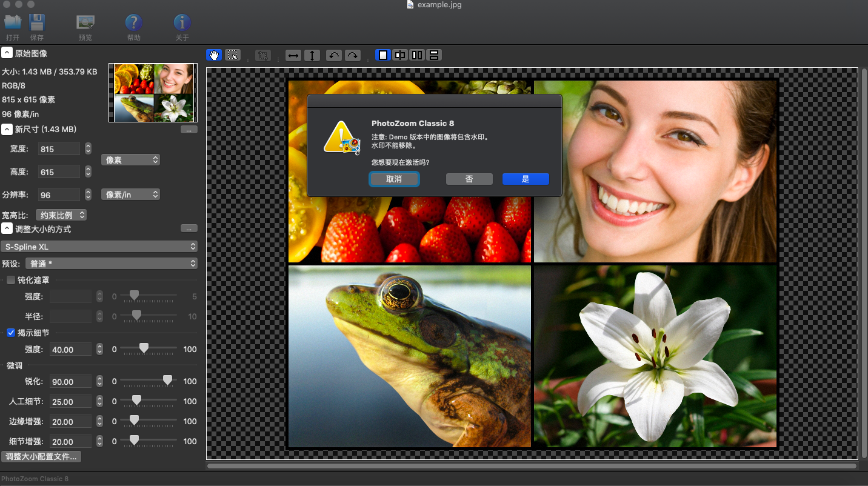Toggle single image view mode
This screenshot has height=486, width=868.
point(383,55)
